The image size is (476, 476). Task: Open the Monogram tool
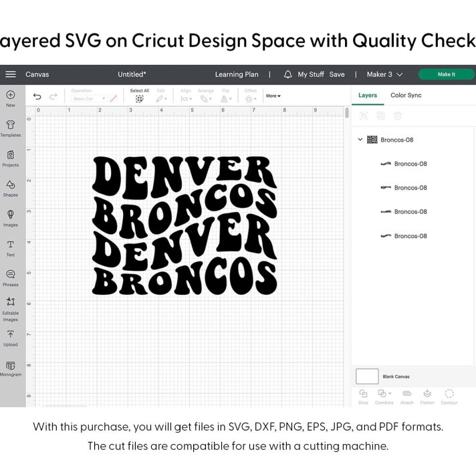10,368
